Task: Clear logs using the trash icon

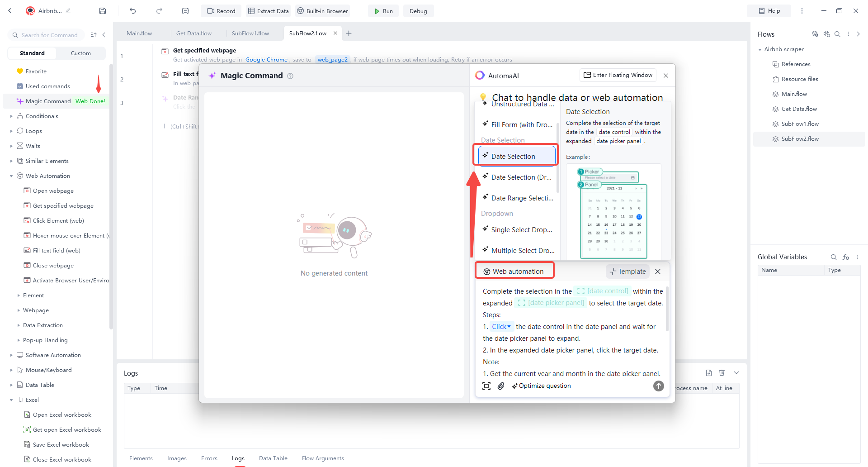Action: pos(722,372)
